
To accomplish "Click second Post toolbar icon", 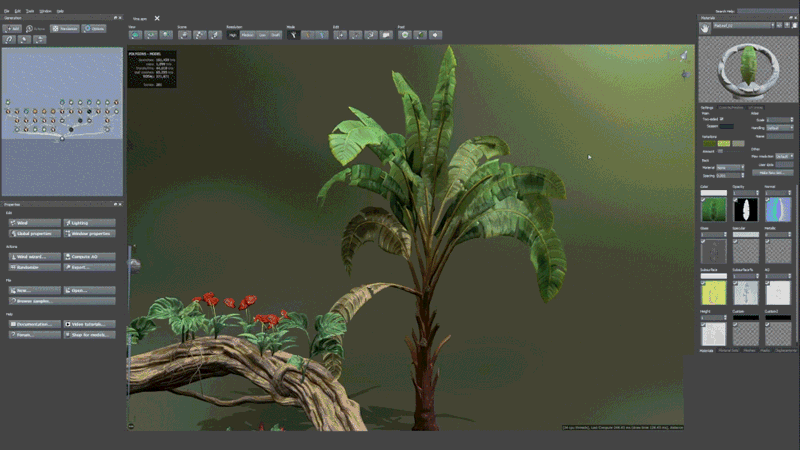I will point(420,35).
